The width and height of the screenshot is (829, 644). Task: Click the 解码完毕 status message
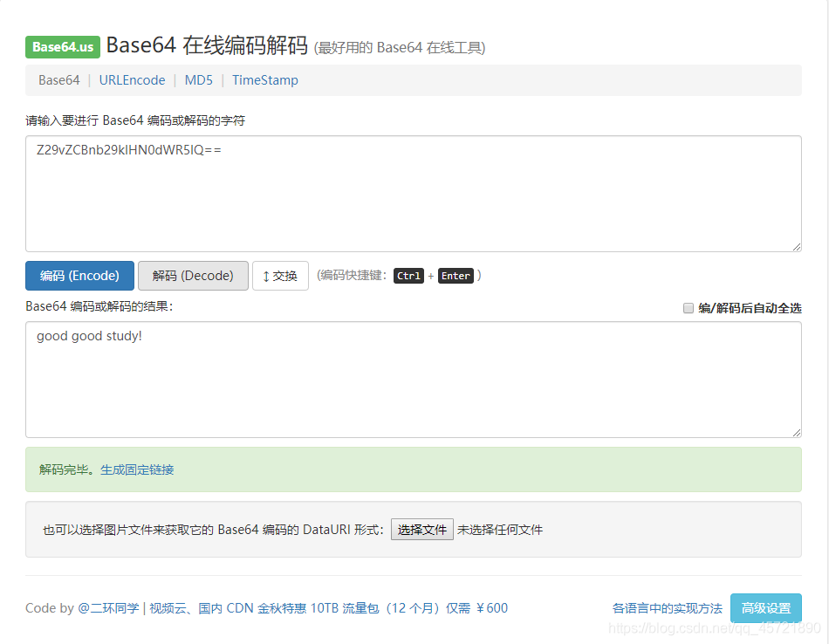66,469
